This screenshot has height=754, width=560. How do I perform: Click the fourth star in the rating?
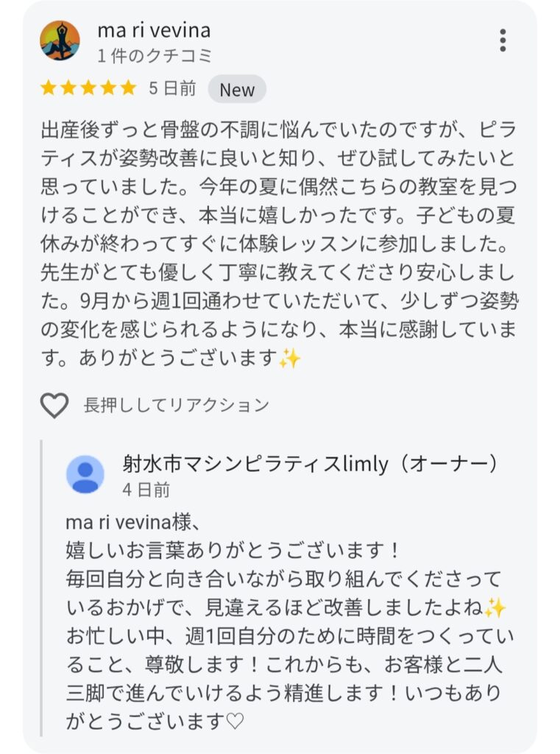(108, 88)
